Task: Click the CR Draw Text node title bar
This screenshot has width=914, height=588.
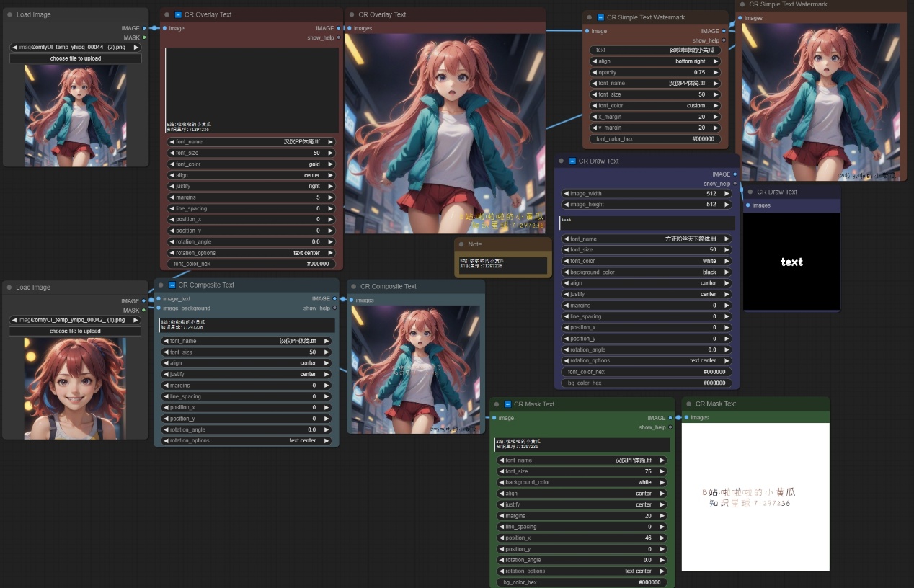Action: coord(649,161)
